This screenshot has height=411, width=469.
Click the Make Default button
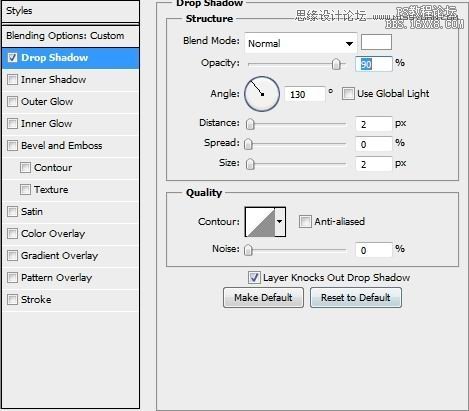tap(263, 297)
